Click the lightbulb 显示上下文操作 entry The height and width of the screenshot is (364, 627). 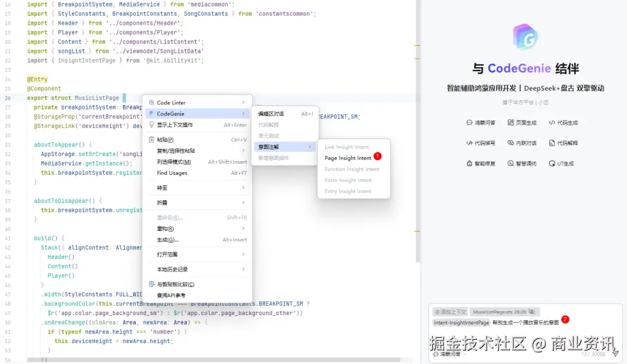pos(197,125)
